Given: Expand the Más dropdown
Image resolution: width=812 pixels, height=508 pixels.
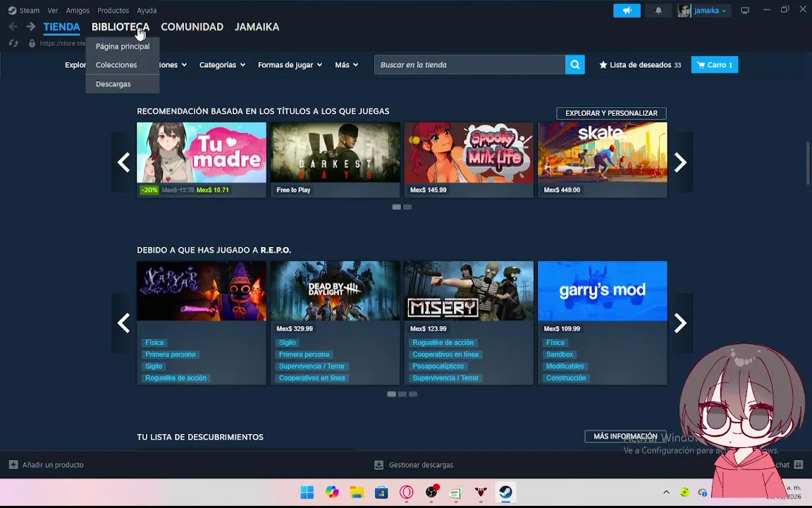Looking at the screenshot, I should pyautogui.click(x=347, y=65).
